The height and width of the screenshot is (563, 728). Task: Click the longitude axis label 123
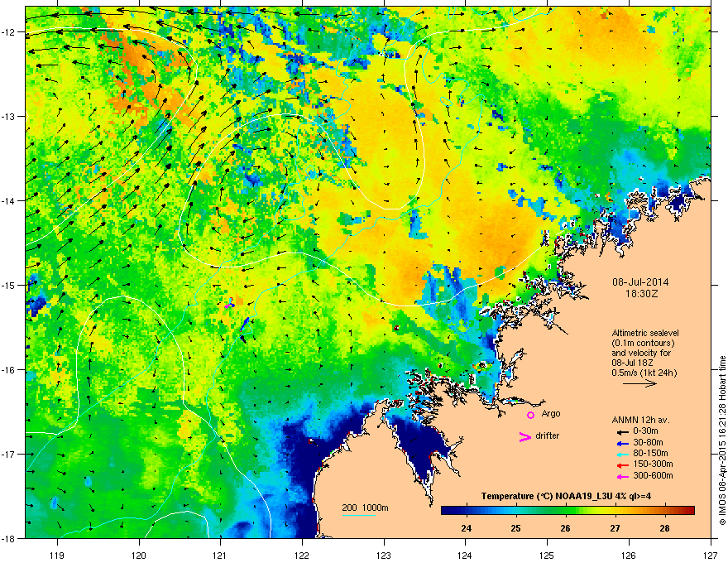384,556
